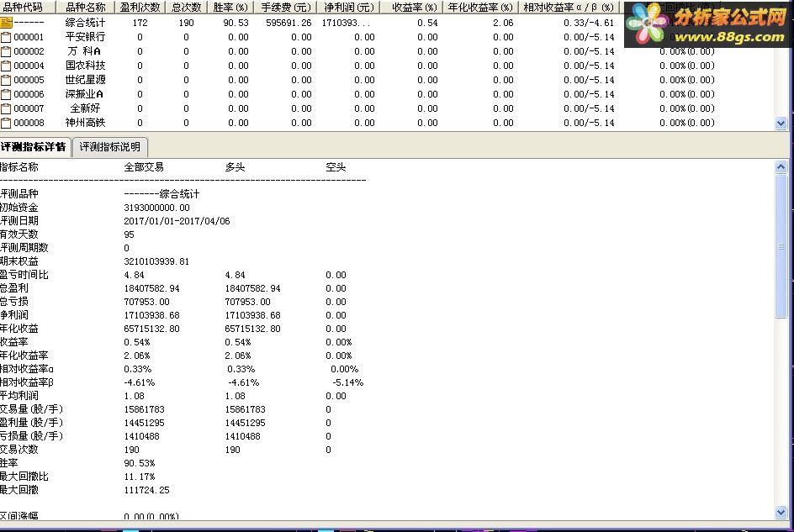The height and width of the screenshot is (532, 794).
Task: Click the code 000008
Action: click(x=29, y=123)
